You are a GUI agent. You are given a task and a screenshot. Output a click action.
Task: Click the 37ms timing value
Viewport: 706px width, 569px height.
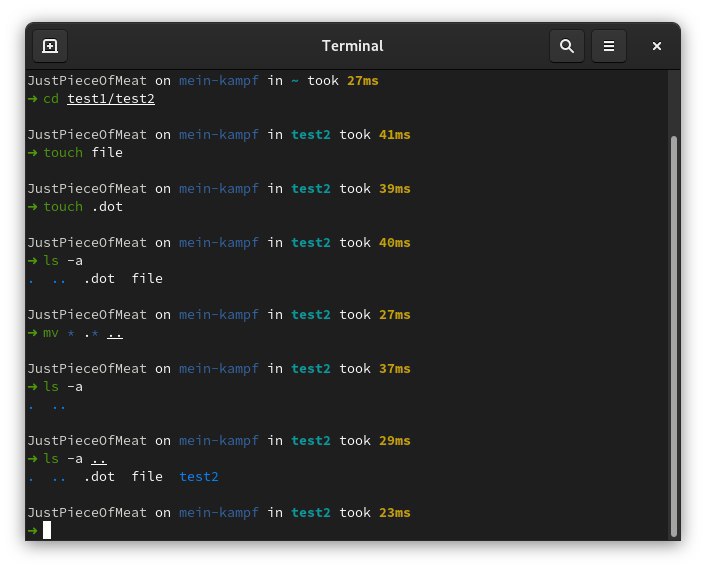click(395, 369)
